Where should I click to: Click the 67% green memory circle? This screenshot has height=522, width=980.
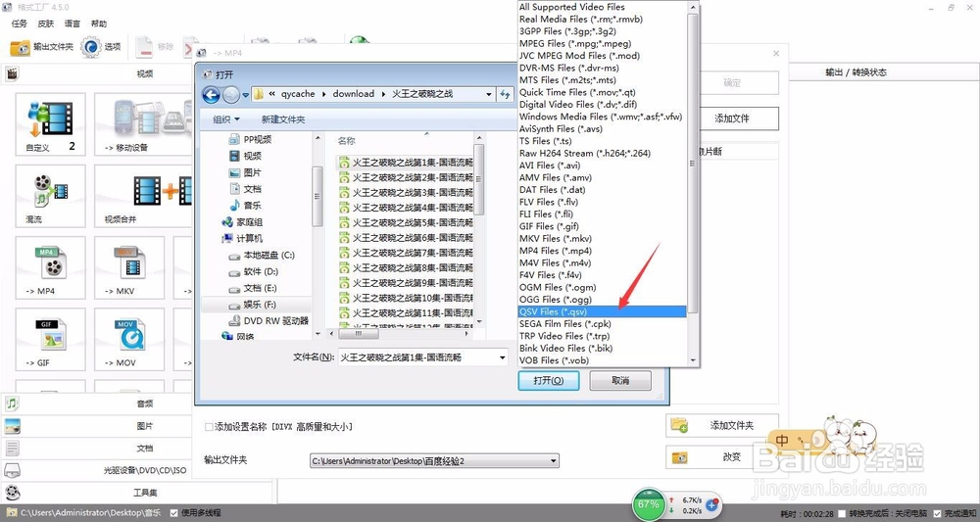click(649, 504)
